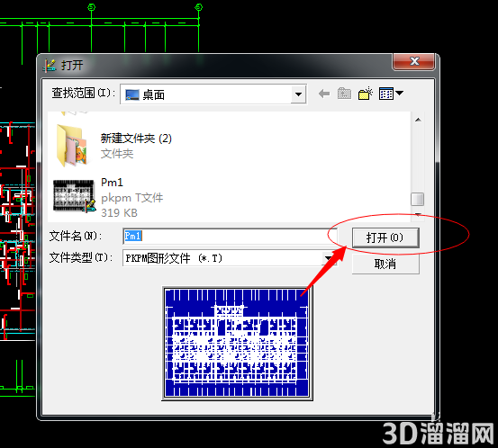Click the Back arrow navigation icon
Screen dimensions: 498x448
(324, 94)
